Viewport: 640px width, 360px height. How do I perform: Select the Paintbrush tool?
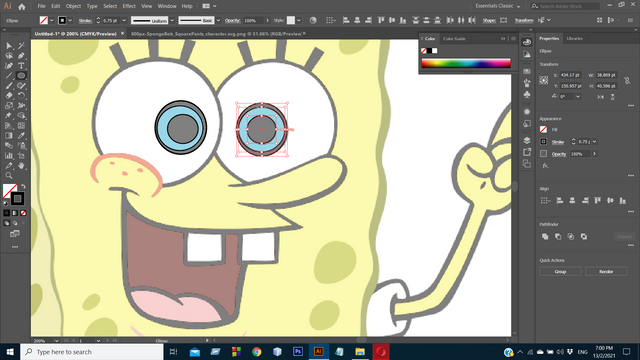click(9, 86)
